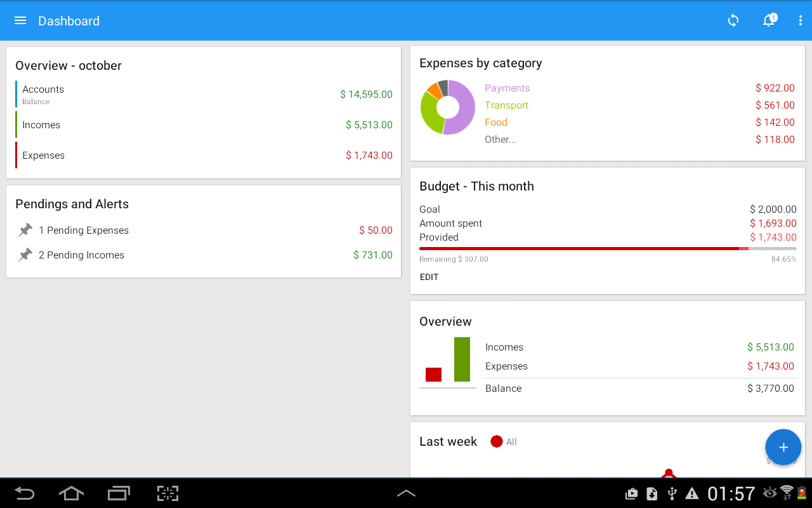Tap the sync refresh icon
The height and width of the screenshot is (508, 812).
click(733, 20)
